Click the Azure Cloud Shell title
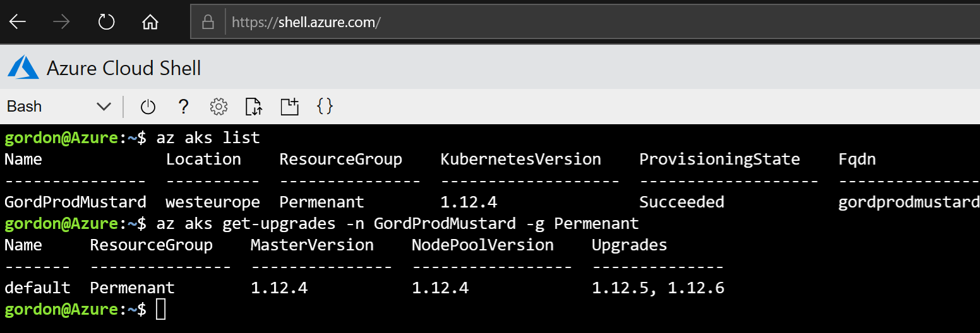The height and width of the screenshot is (333, 980). click(124, 68)
